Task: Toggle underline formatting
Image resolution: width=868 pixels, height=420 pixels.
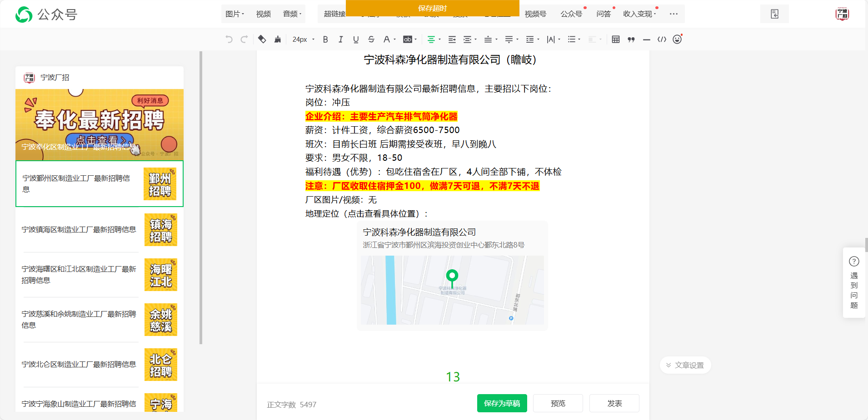Action: 356,40
